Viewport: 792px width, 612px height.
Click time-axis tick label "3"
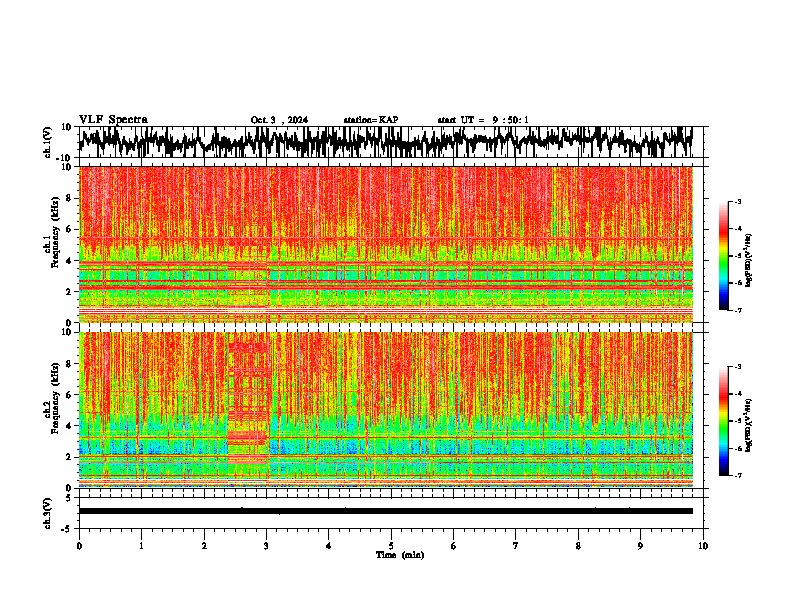(x=266, y=546)
